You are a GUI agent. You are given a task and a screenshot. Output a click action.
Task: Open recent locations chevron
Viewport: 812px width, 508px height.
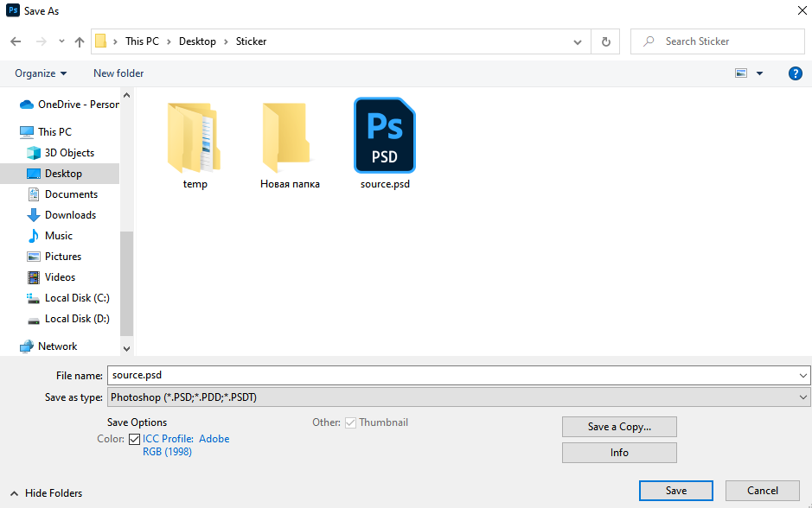[x=61, y=41]
